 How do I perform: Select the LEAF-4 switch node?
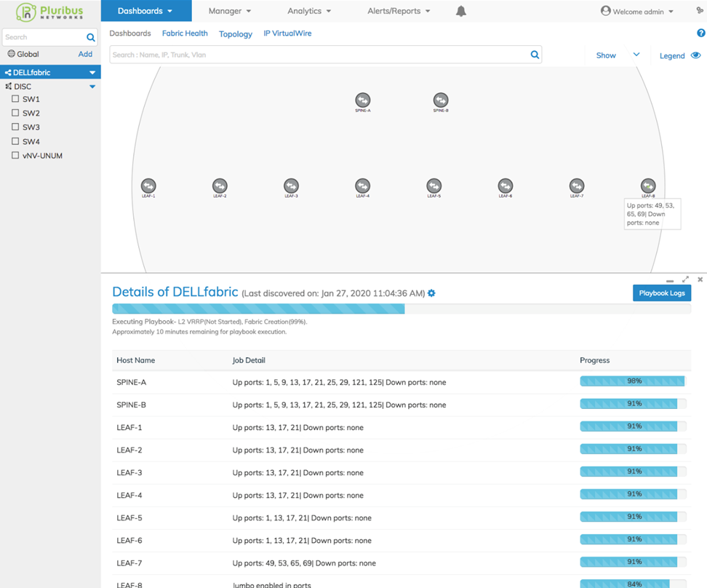(362, 186)
